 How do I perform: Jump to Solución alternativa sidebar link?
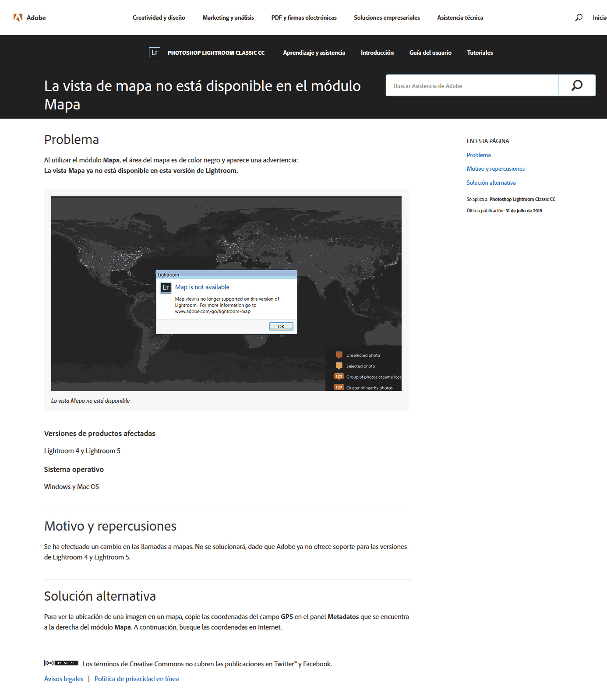tap(491, 183)
